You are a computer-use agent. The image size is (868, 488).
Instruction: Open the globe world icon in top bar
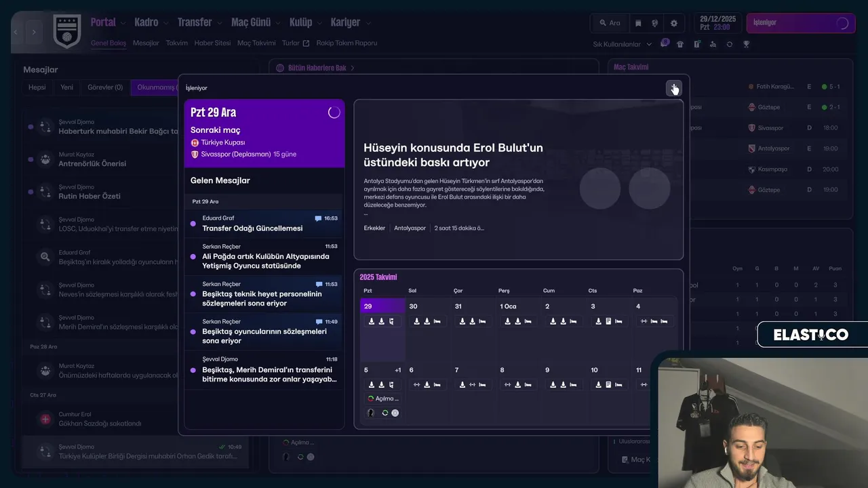[655, 23]
